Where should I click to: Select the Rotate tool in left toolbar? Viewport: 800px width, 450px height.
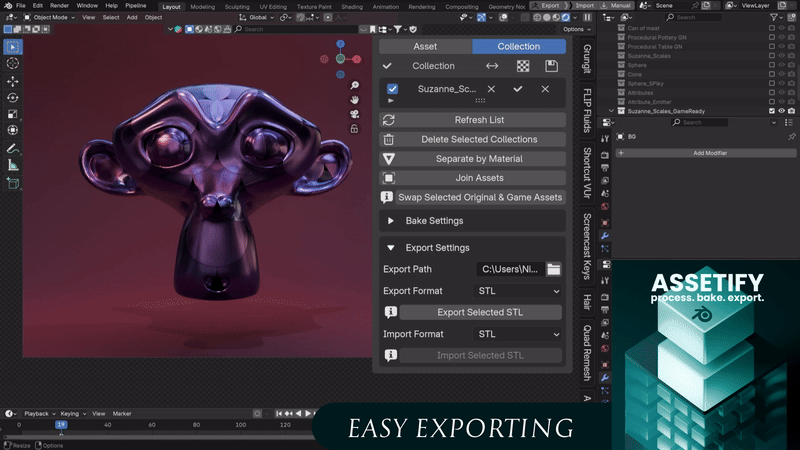(13, 97)
